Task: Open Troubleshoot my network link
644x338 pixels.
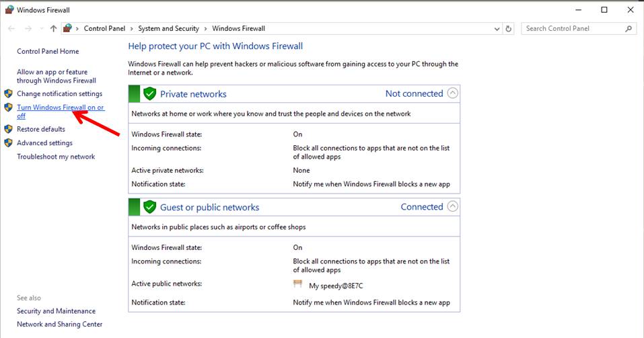Action: point(56,157)
